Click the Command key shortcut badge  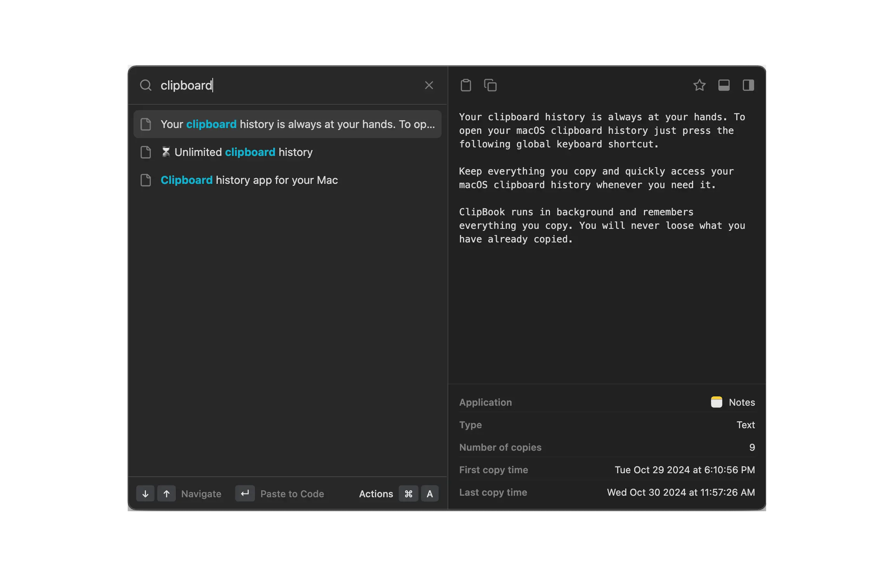click(408, 494)
